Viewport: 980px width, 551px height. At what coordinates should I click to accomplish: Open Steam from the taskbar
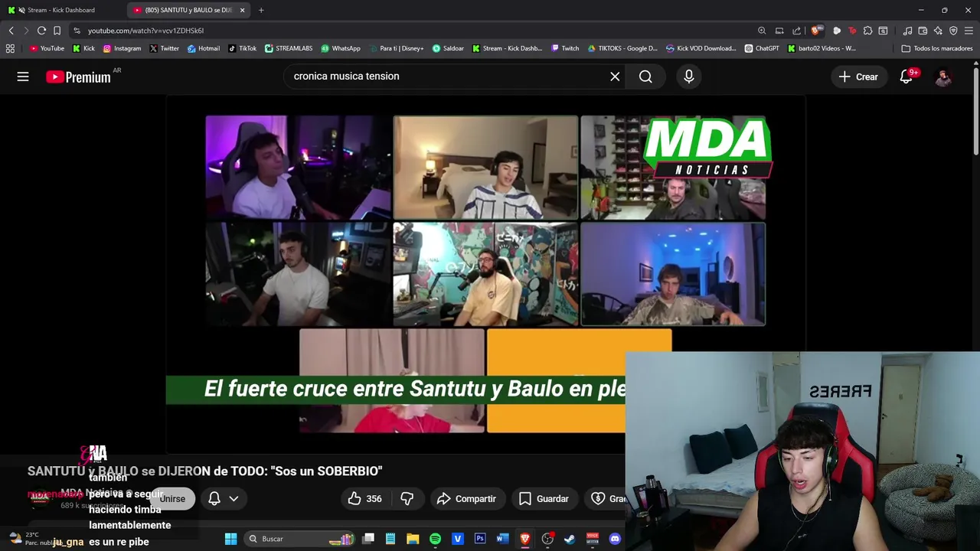570,539
